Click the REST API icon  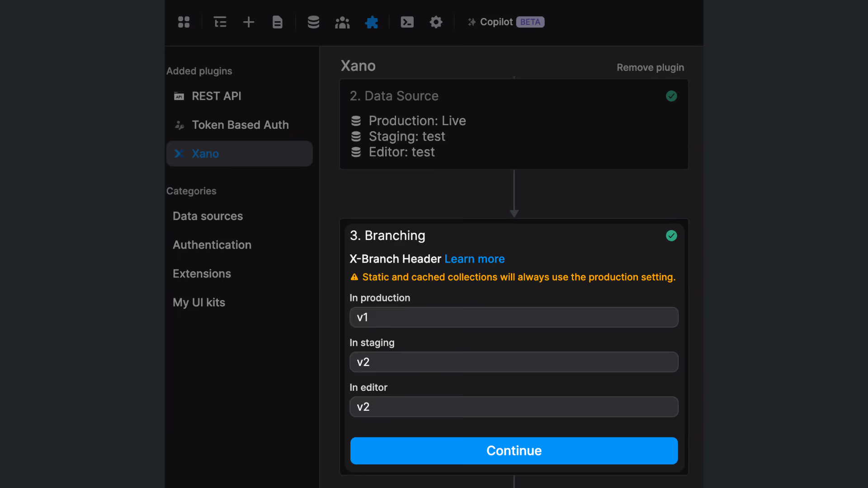pos(179,96)
